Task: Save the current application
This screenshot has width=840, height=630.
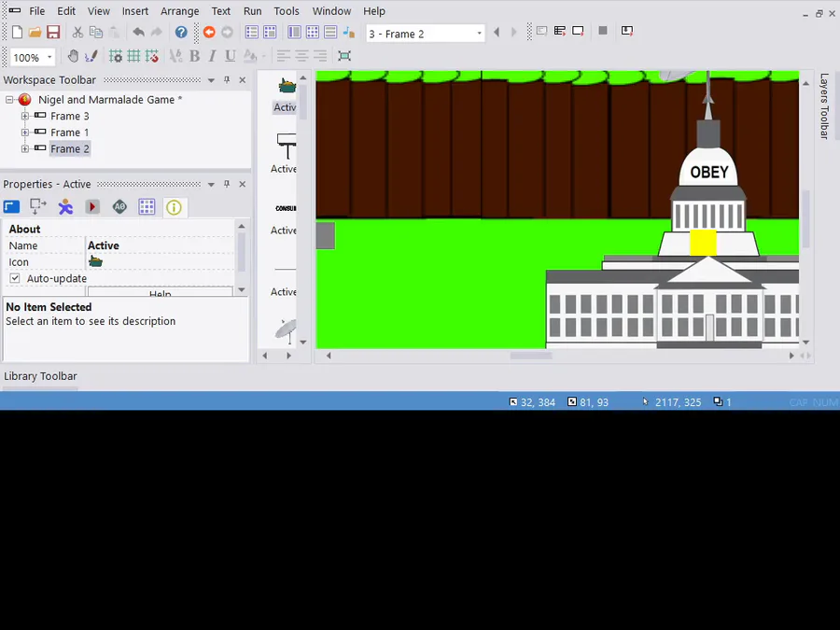Action: pyautogui.click(x=53, y=32)
